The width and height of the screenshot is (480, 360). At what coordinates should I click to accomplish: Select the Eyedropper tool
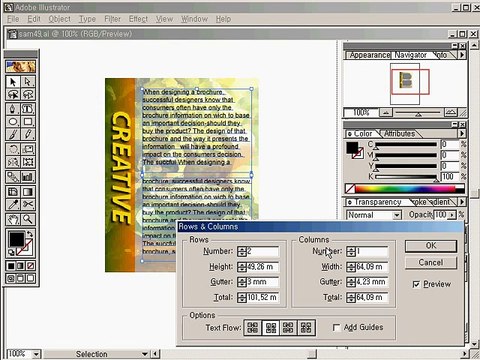13,204
